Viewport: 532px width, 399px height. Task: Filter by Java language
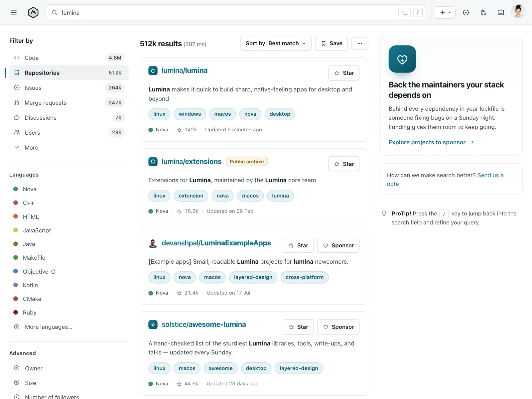[24, 244]
